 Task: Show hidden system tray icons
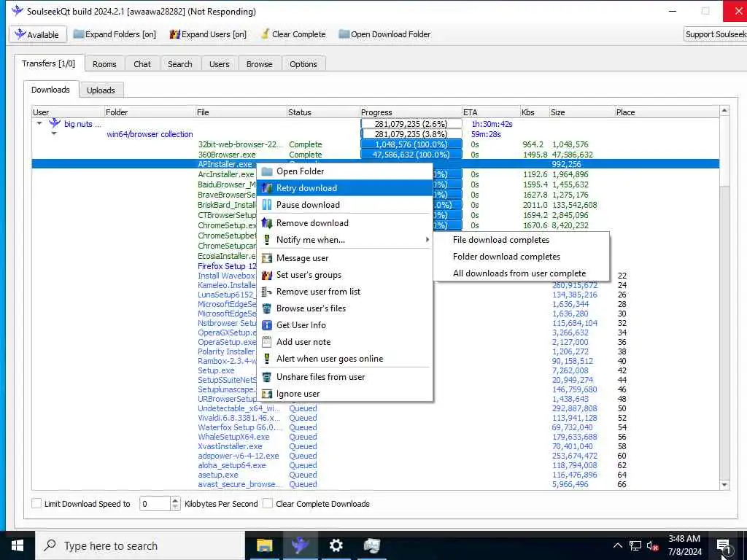tap(617, 545)
